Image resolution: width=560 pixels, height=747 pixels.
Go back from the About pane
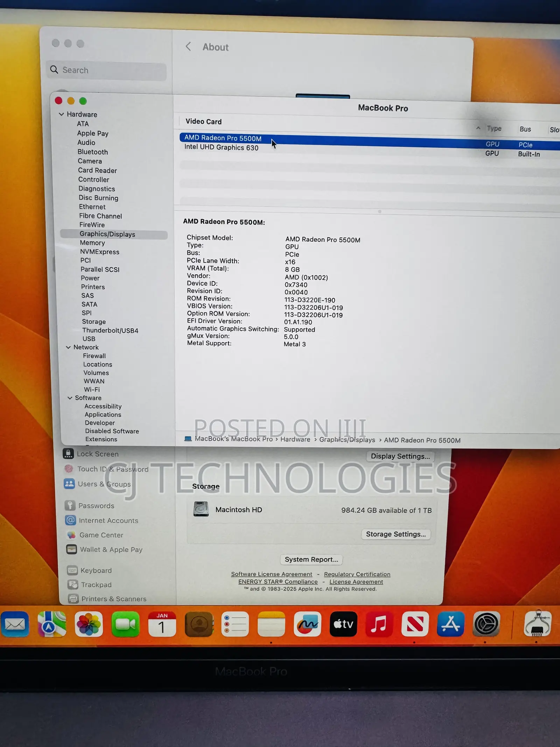pos(188,47)
